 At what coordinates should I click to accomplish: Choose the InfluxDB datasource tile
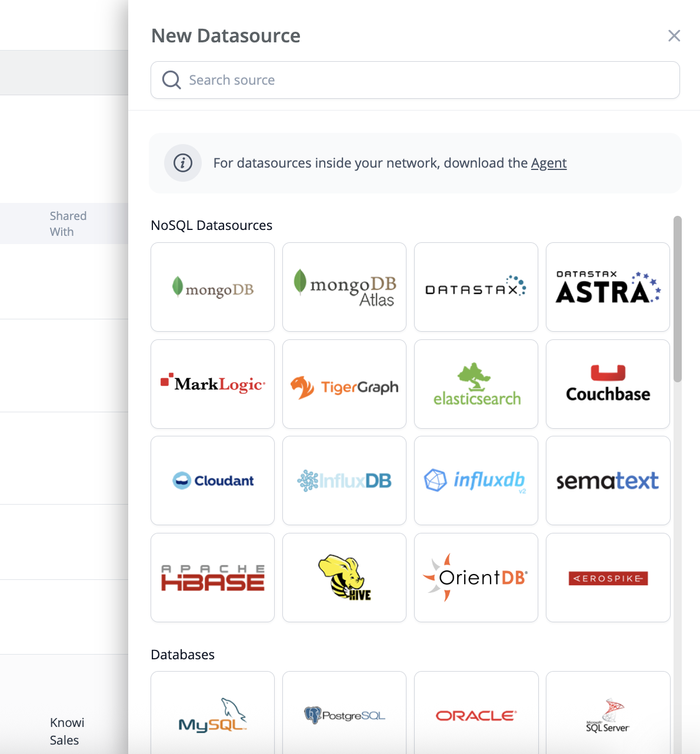click(x=344, y=481)
